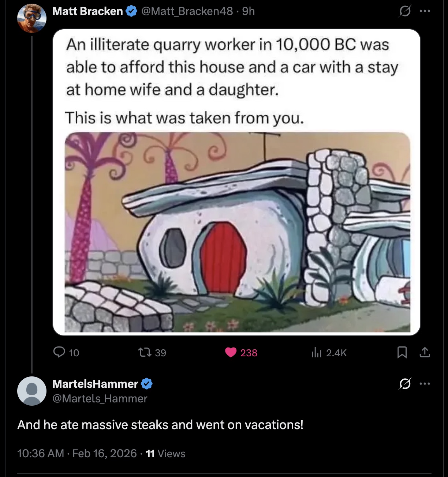
Task: Open the three-dot menu on MartelsHammer's reply
Action: coord(425,384)
